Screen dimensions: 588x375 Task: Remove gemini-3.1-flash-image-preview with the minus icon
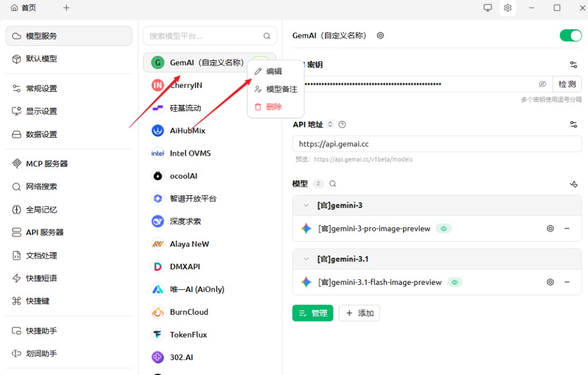(567, 282)
